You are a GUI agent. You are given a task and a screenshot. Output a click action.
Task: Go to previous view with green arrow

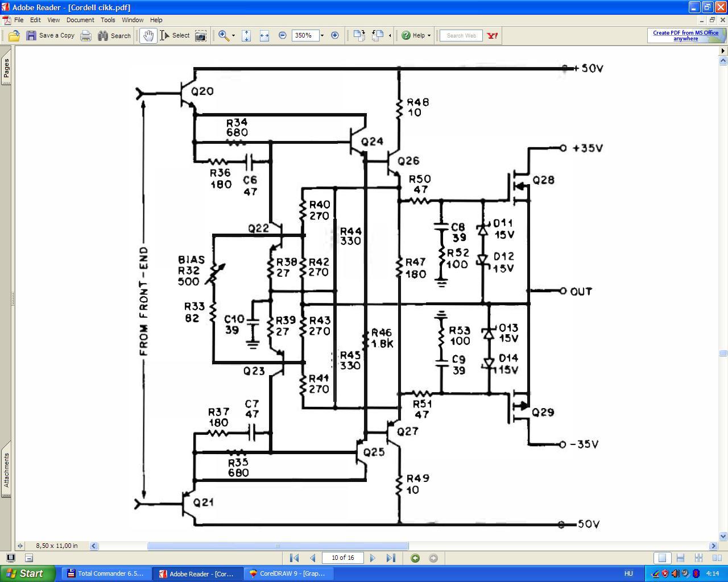(415, 558)
